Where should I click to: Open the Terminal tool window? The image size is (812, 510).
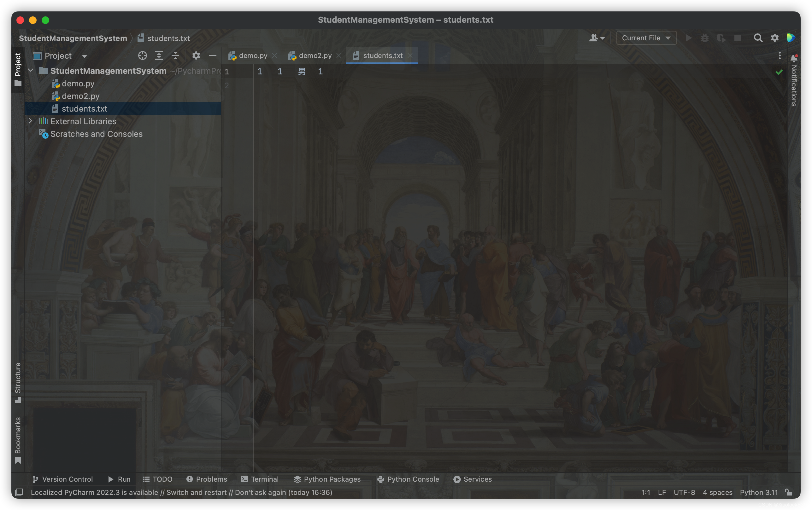260,479
